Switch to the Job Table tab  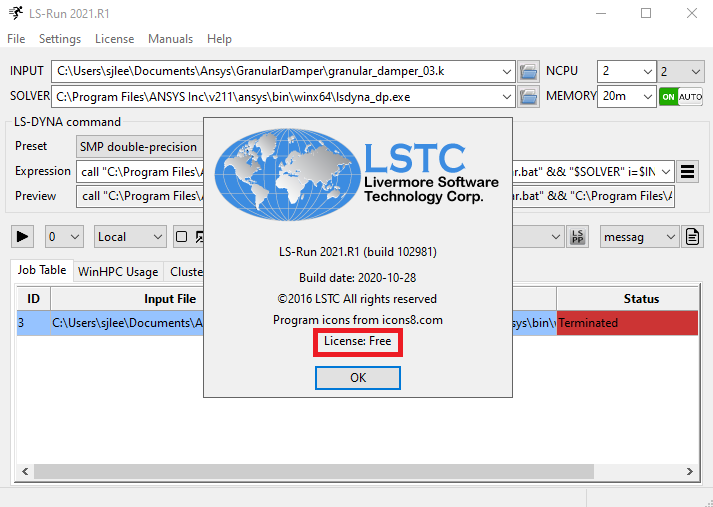tap(42, 270)
